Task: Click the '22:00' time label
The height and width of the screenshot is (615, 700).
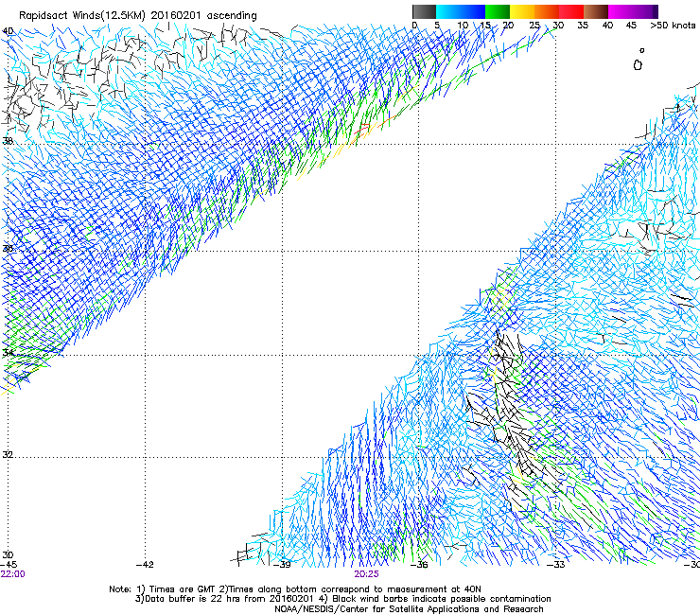Action: point(13,574)
